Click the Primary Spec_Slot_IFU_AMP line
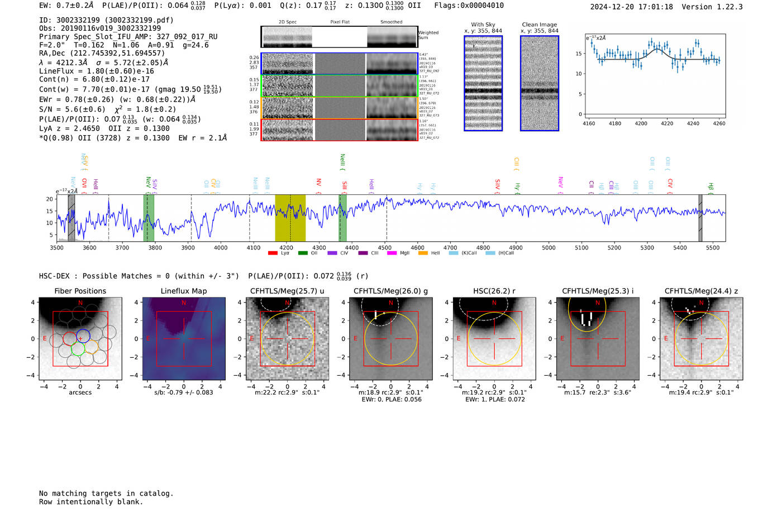Screen dimensions: 782x532 (128, 36)
